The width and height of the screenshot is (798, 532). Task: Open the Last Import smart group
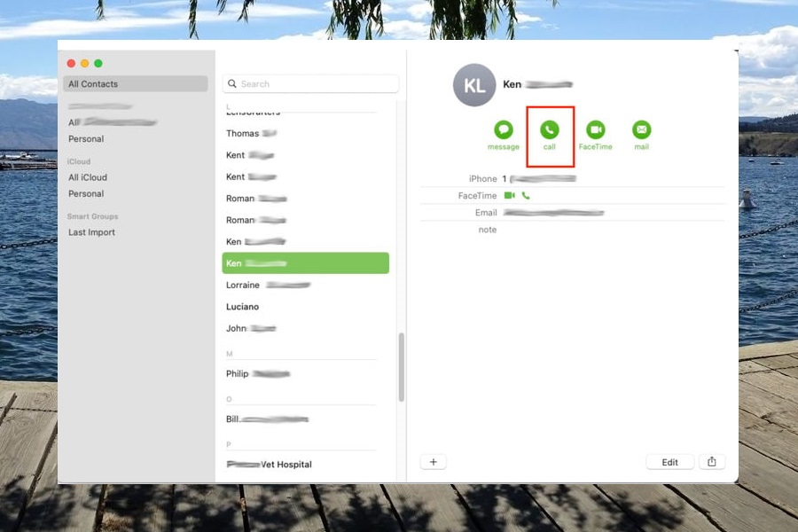click(x=92, y=232)
